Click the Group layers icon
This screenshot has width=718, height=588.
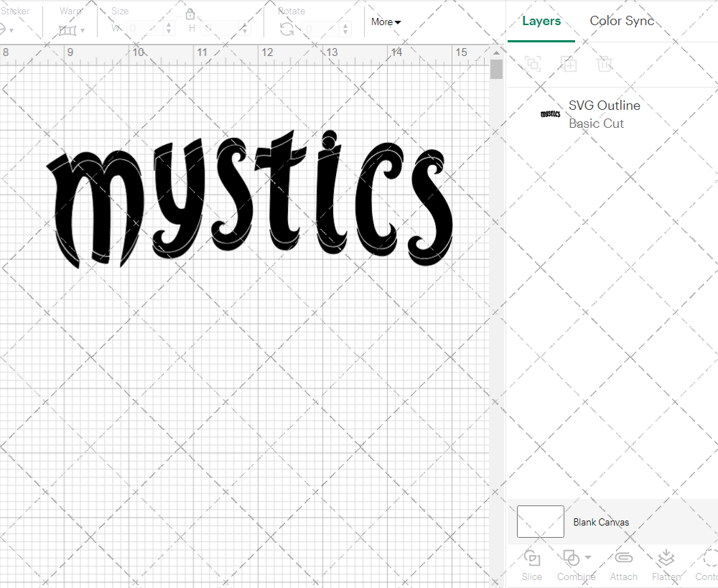(533, 64)
